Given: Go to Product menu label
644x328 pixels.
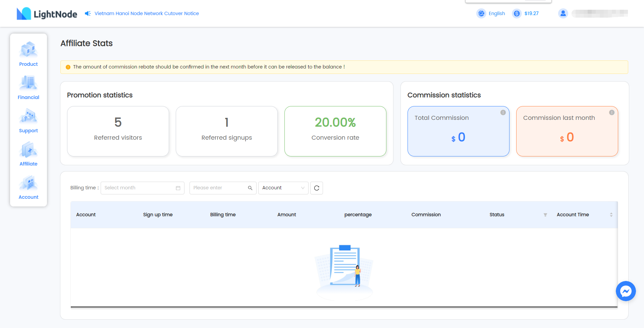Looking at the screenshot, I should click(29, 64).
